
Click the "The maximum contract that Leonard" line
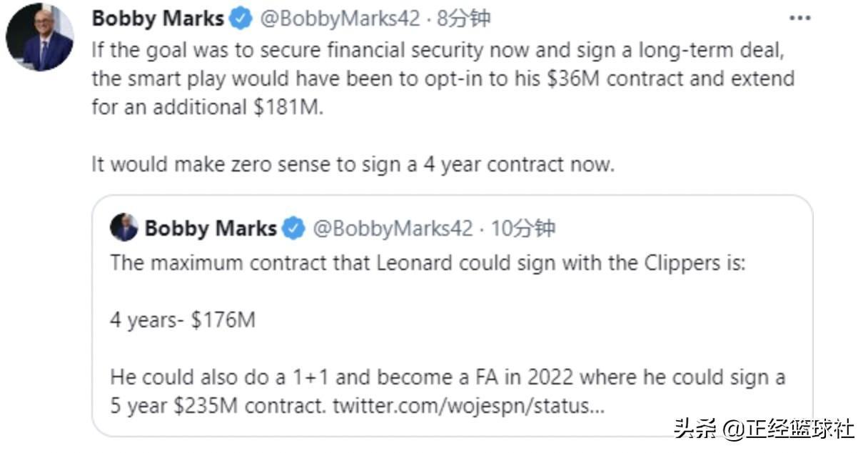pyautogui.click(x=427, y=263)
